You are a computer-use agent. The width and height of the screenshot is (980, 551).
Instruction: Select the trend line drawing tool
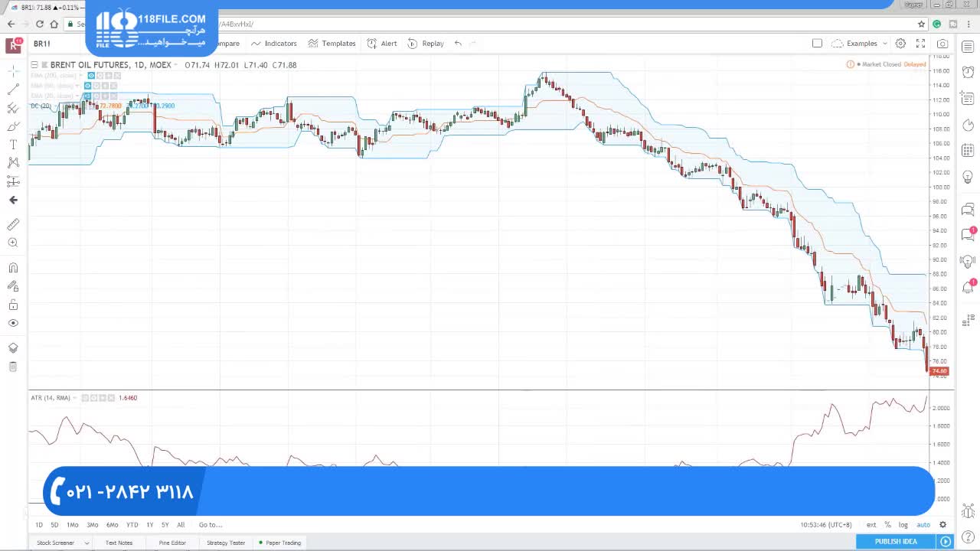pyautogui.click(x=13, y=90)
